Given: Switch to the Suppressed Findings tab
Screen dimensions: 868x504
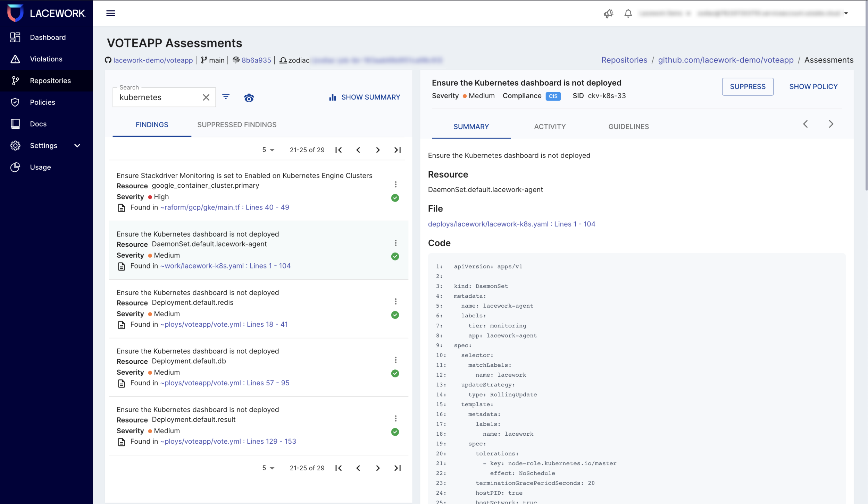Looking at the screenshot, I should pos(237,125).
